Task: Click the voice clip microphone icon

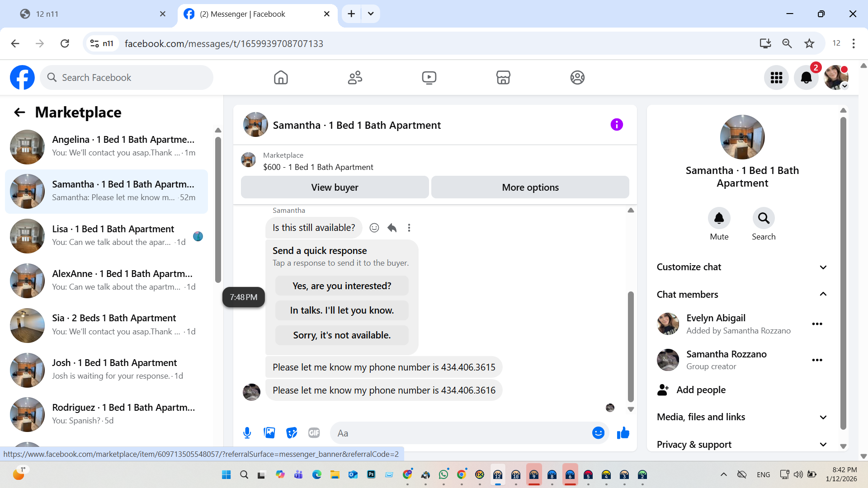Action: click(x=247, y=433)
